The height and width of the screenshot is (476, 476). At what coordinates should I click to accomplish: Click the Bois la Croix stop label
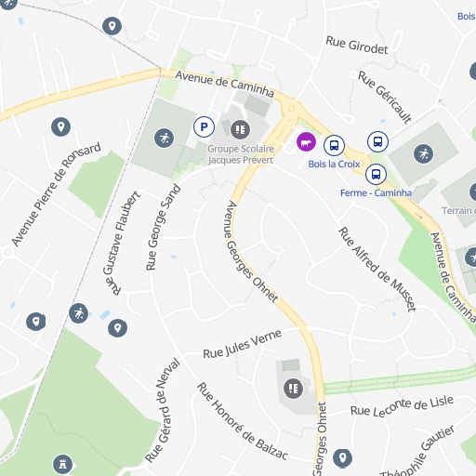click(x=334, y=164)
